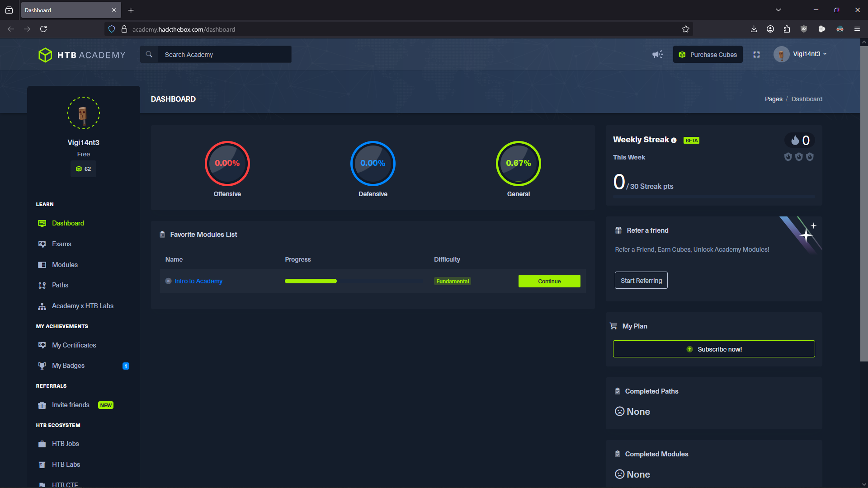Open Firefox application hamburger menu
Screen dimensions: 868x488
click(857, 29)
